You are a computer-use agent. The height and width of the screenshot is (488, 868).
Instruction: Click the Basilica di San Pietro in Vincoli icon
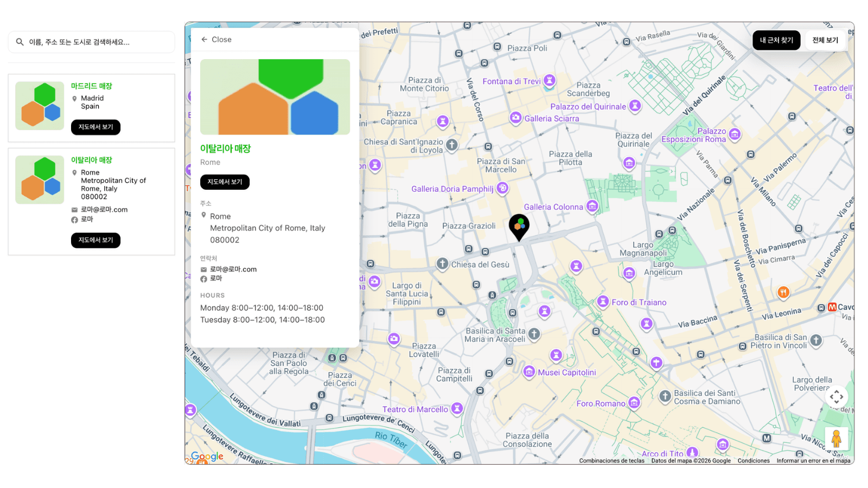(x=816, y=341)
